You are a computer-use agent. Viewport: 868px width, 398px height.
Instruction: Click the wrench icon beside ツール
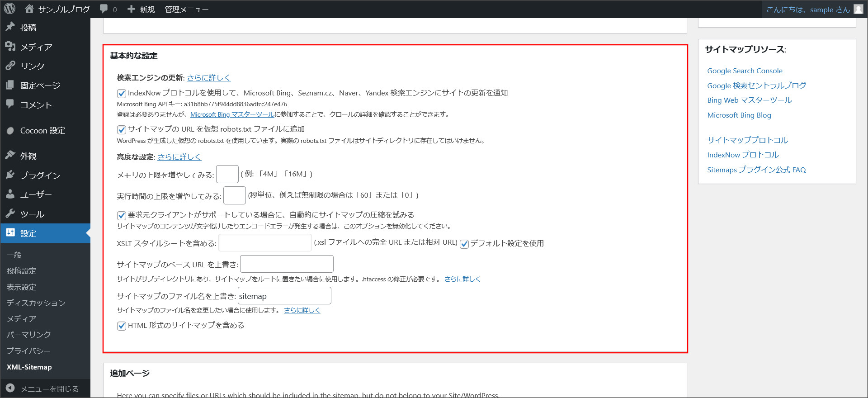(10, 213)
